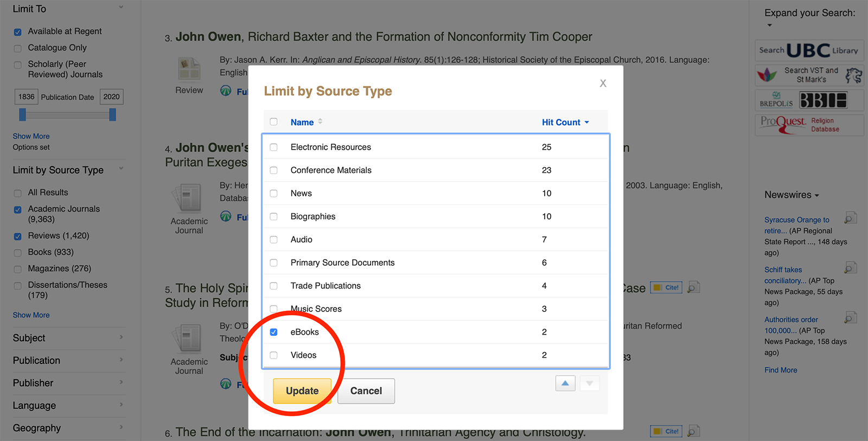Open the ProQuest Religion Database logo
This screenshot has height=441, width=868.
(x=808, y=125)
